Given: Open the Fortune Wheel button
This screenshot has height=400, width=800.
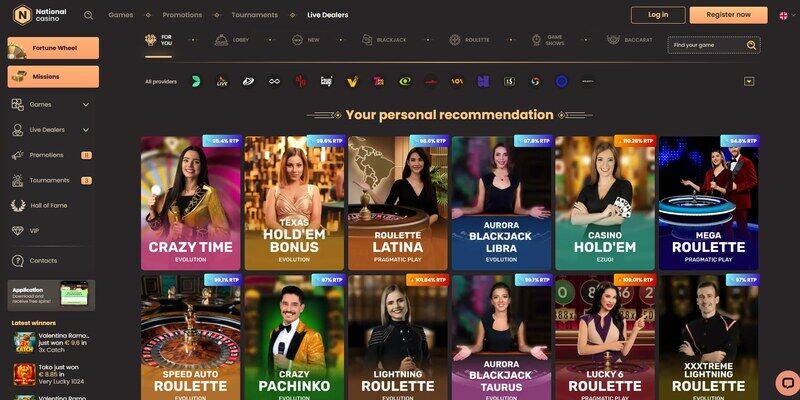Looking at the screenshot, I should point(53,48).
